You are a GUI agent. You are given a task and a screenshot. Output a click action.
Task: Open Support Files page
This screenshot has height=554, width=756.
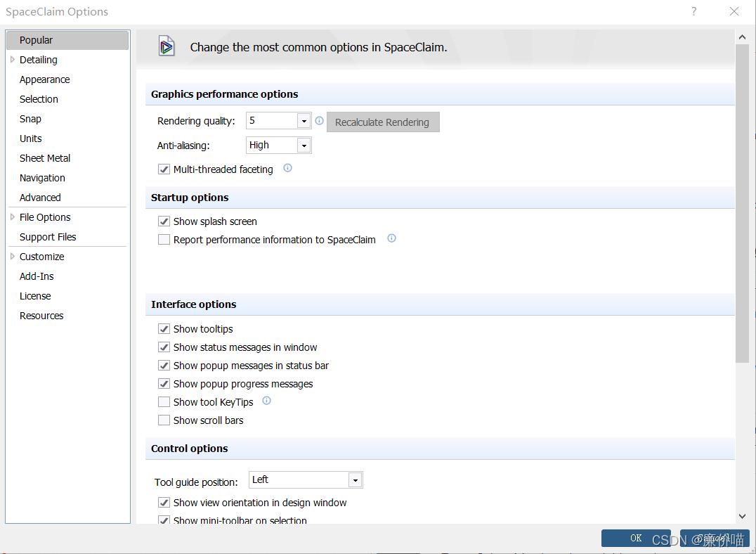click(48, 237)
